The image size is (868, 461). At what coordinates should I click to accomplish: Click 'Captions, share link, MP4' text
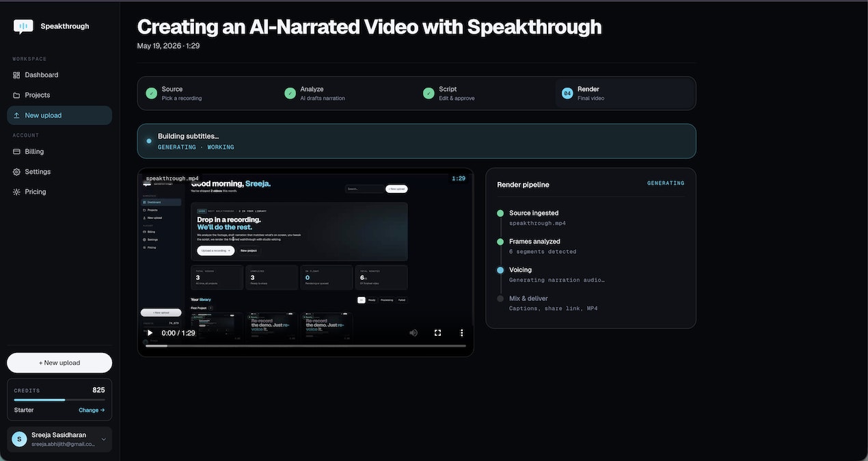coord(554,308)
